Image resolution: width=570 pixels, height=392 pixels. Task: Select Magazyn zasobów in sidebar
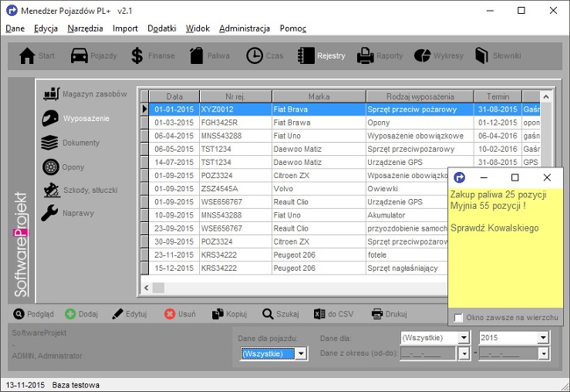pyautogui.click(x=85, y=94)
